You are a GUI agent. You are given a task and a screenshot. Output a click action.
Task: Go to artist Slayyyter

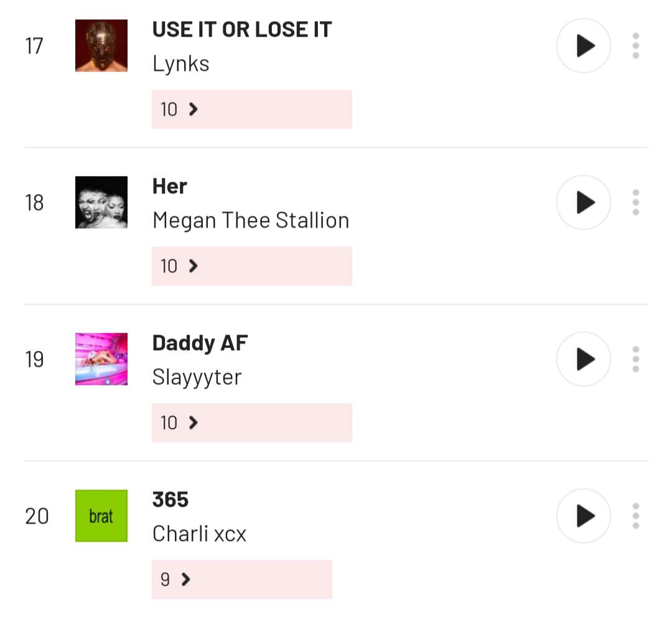tap(197, 377)
